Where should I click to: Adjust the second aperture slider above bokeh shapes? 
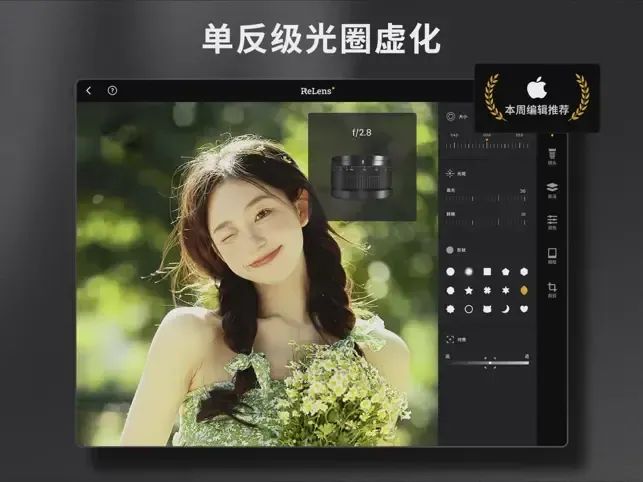coord(486,222)
